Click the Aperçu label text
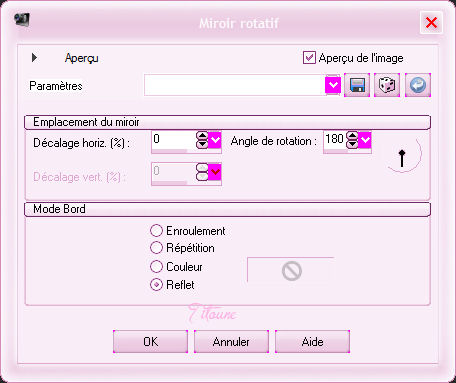Viewport: 456px width, 383px height. click(x=82, y=58)
